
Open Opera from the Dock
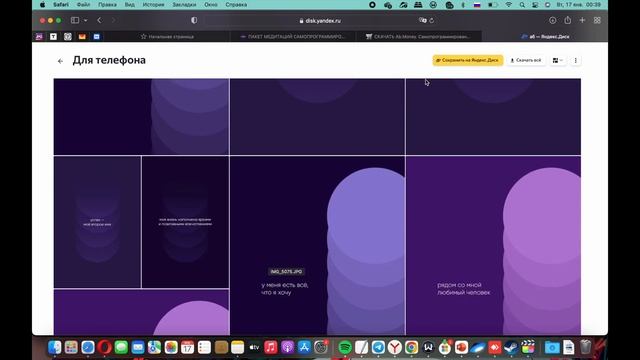[104, 347]
